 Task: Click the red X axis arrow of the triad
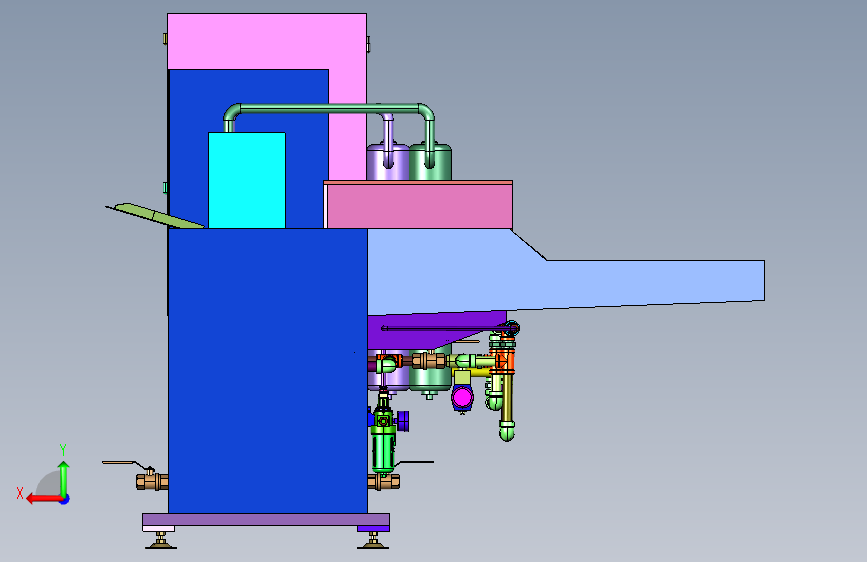[43, 499]
